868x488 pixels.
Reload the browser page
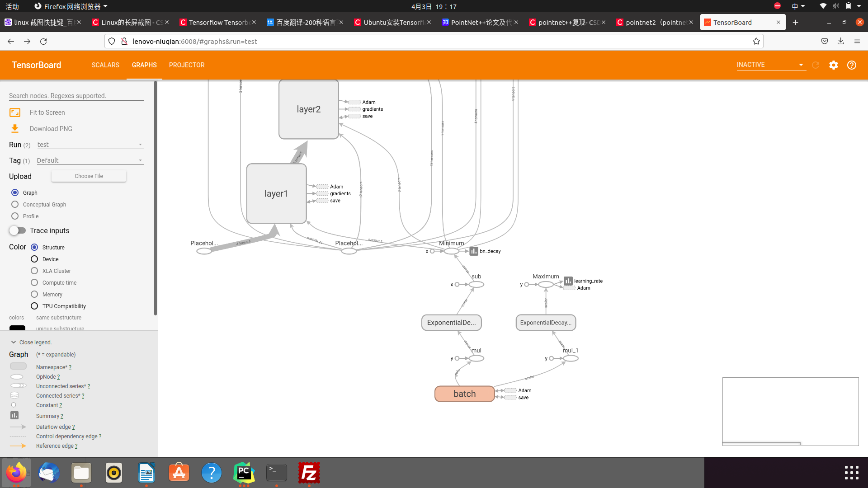point(43,41)
